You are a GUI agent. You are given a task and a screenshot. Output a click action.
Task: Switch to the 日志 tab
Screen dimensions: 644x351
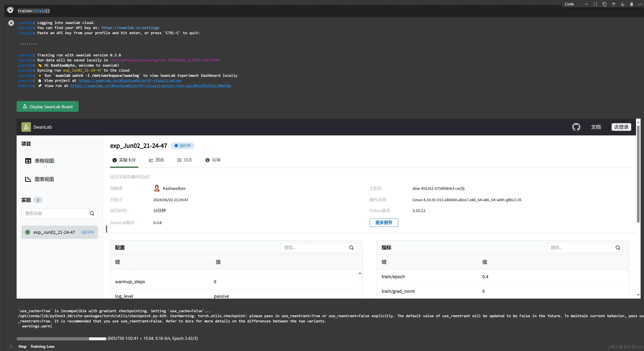coord(185,160)
